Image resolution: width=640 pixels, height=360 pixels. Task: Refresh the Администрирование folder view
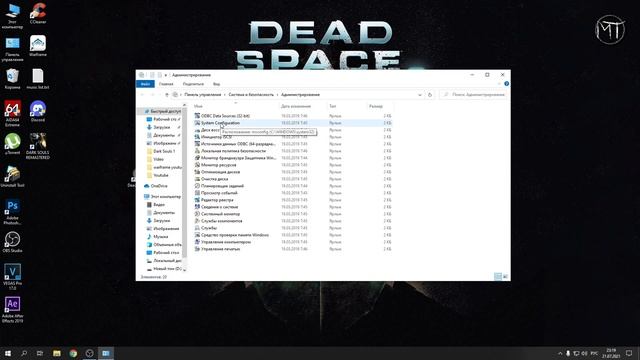point(430,95)
